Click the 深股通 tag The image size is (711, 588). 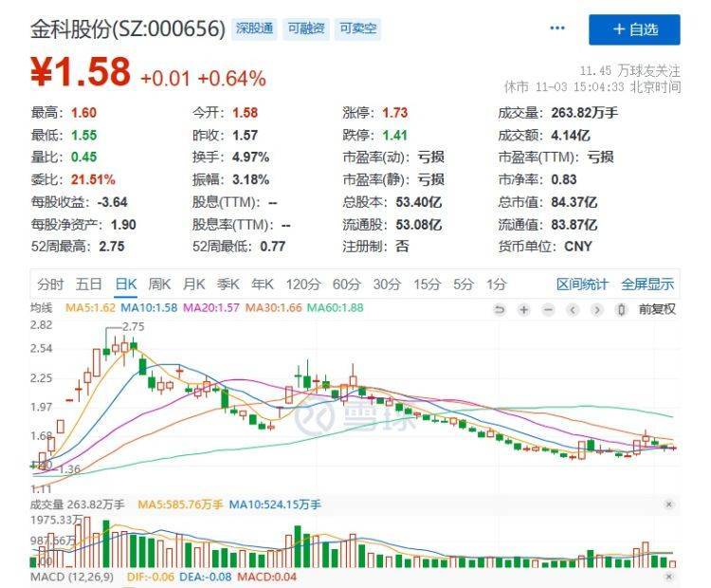(255, 28)
